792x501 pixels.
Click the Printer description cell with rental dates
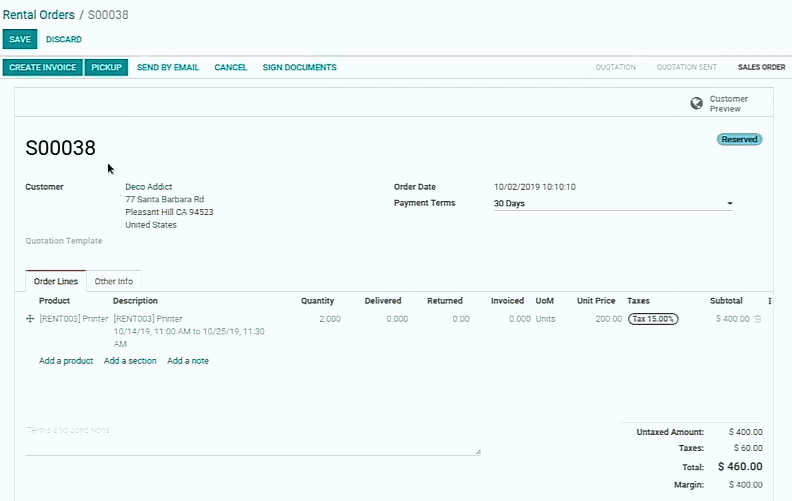tap(189, 331)
